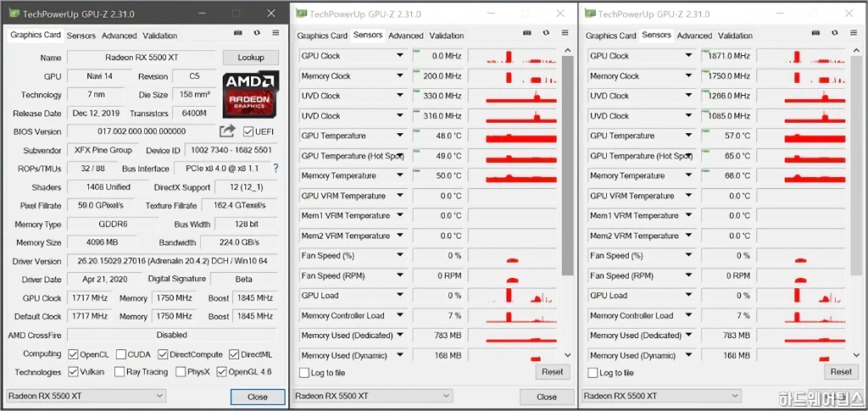
Task: Switch to the Advanced tab in the left window
Action: click(x=119, y=36)
